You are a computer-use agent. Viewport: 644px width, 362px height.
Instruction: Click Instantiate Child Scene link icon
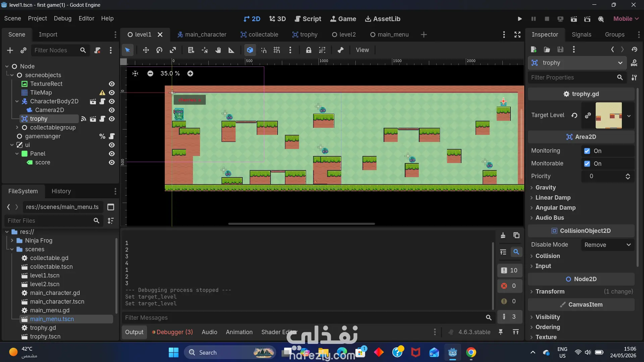tap(23, 50)
